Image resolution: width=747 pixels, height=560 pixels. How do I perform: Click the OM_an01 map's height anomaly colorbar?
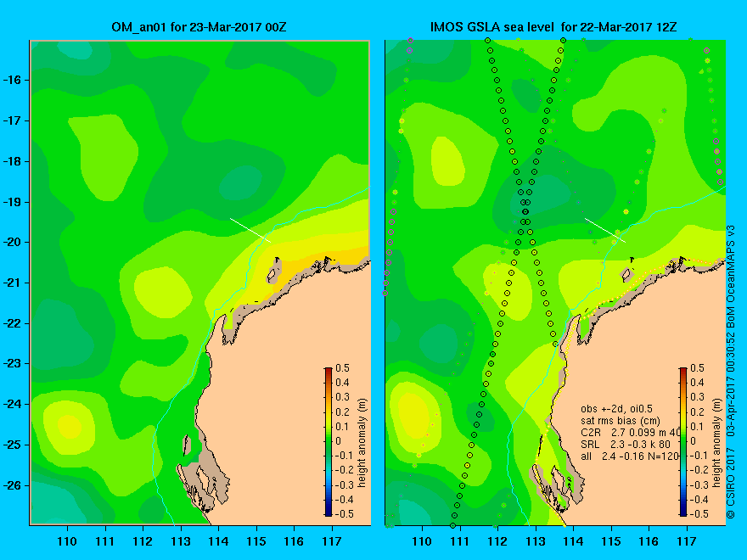(329, 442)
